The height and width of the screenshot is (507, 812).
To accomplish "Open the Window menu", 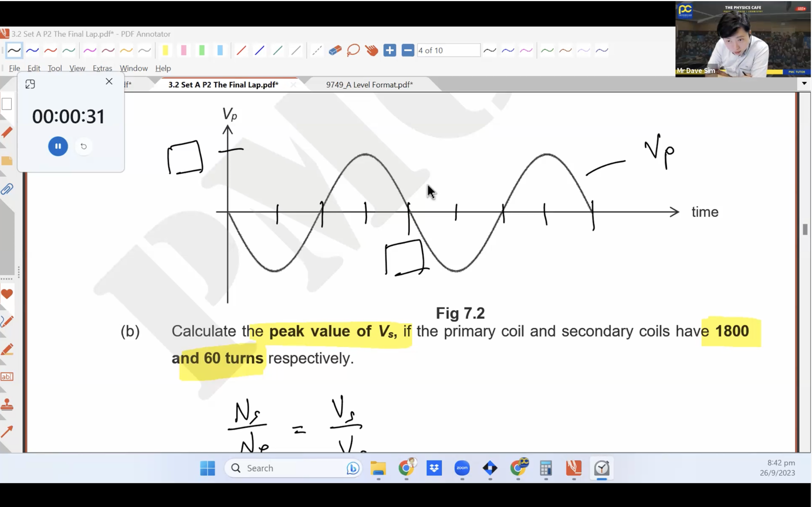I will [134, 68].
